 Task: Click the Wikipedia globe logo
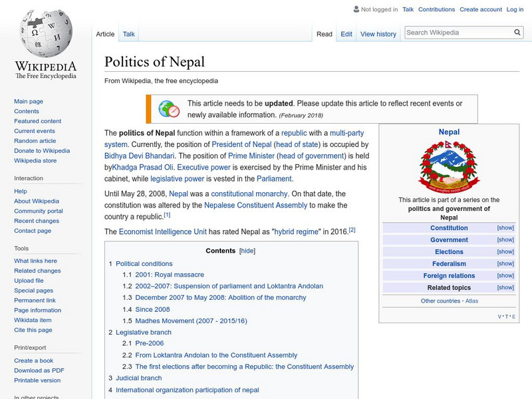[46, 34]
